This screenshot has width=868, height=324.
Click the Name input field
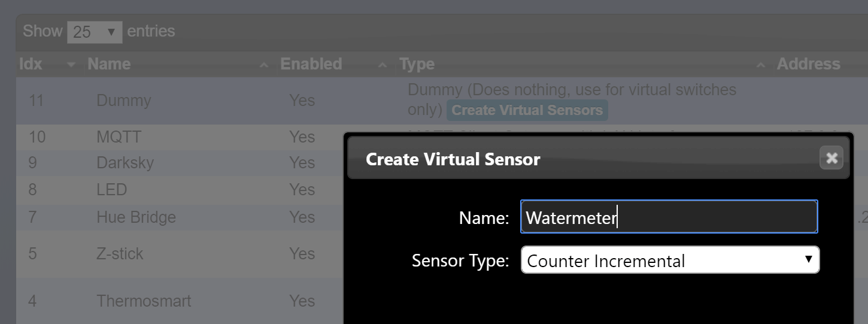(x=669, y=217)
